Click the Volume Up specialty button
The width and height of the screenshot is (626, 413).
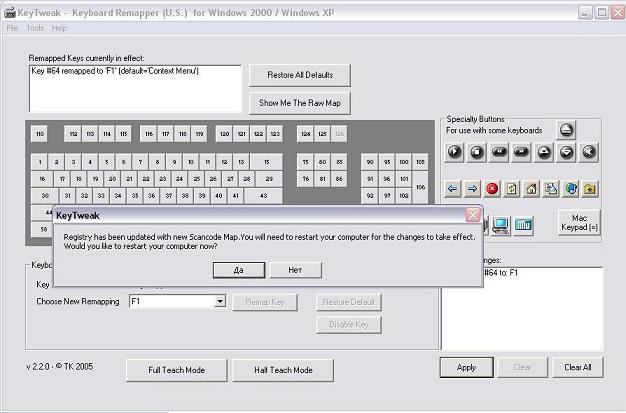point(544,152)
